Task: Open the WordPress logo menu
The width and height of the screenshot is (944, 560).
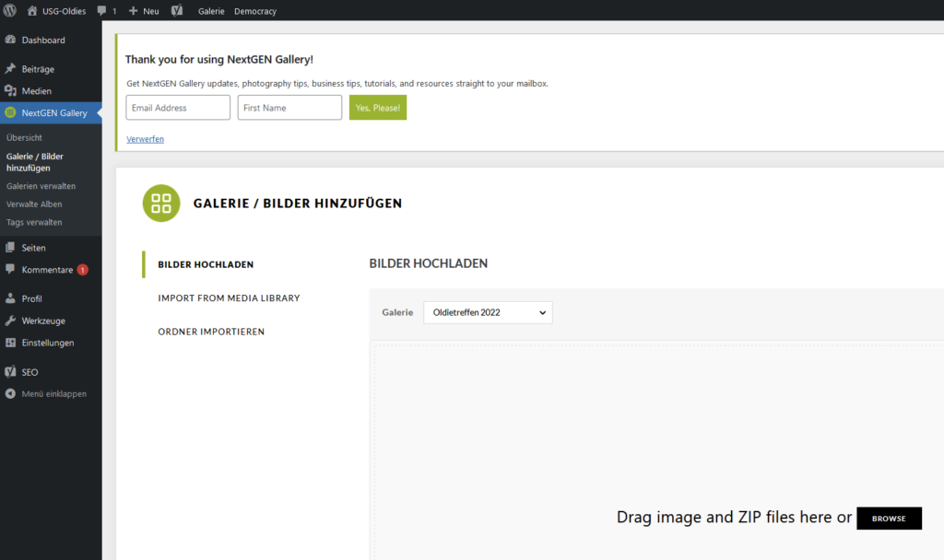Action: (x=9, y=10)
